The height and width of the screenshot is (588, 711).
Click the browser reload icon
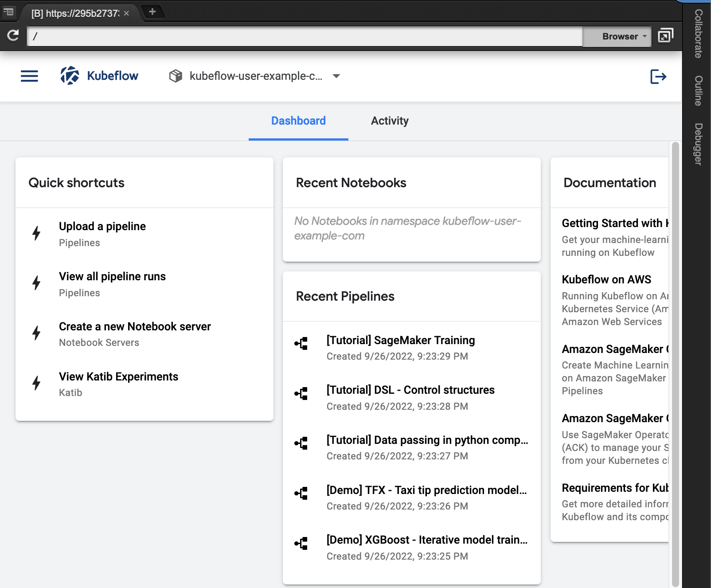pos(13,35)
